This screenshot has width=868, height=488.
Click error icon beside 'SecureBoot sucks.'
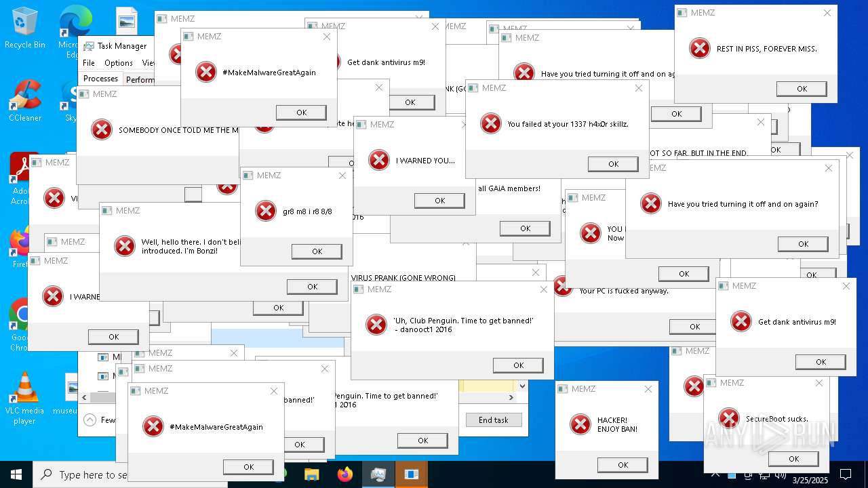(x=728, y=418)
